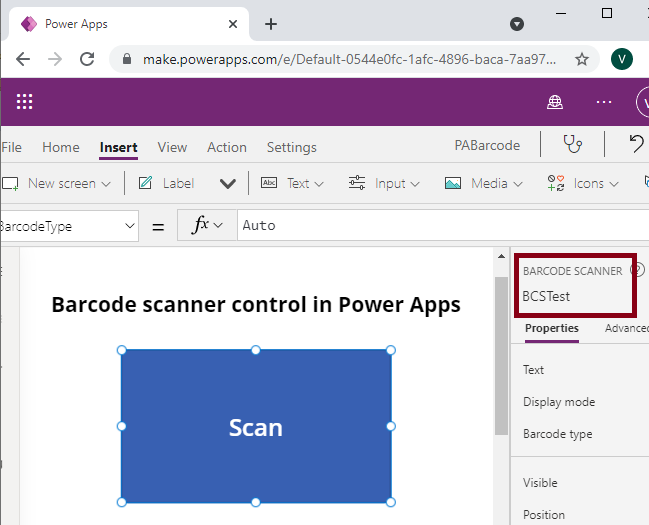Minimize the browser window

coord(561,13)
